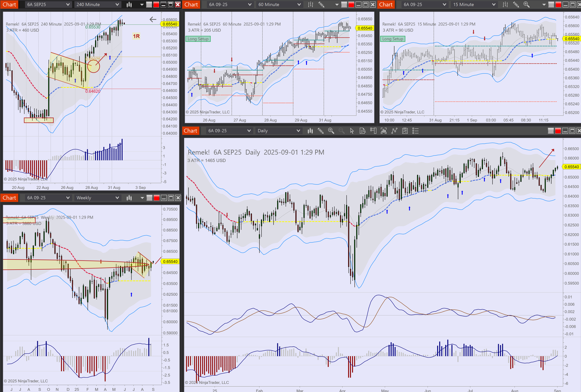581x392 pixels.
Task: Open chart properties list icon on Daily chart
Action: [x=415, y=131]
